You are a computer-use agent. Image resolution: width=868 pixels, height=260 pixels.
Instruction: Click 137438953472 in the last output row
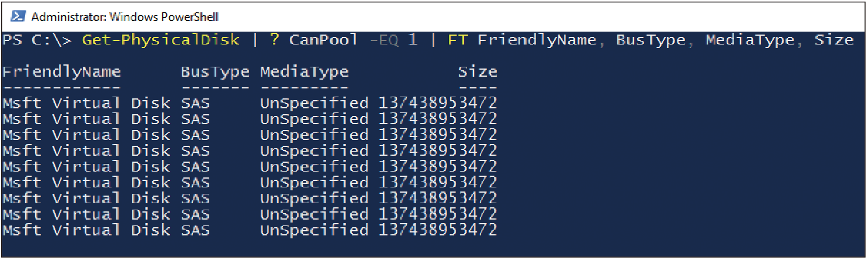point(438,230)
